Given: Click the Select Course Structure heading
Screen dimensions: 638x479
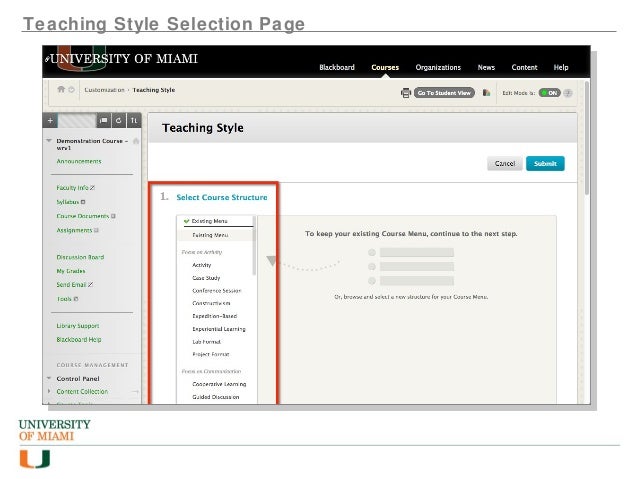Looking at the screenshot, I should coord(222,197).
